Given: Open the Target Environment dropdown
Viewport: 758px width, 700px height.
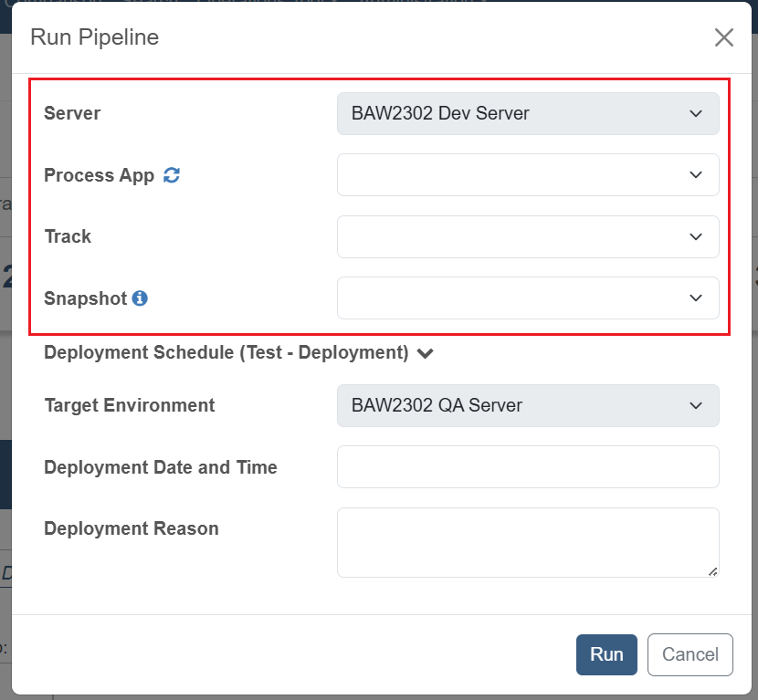Looking at the screenshot, I should 528,405.
